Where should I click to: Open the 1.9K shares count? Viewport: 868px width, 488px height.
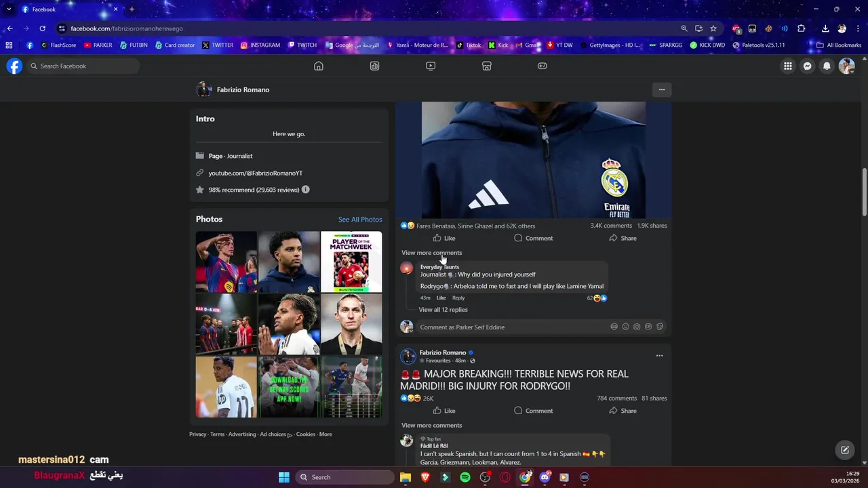(x=652, y=226)
